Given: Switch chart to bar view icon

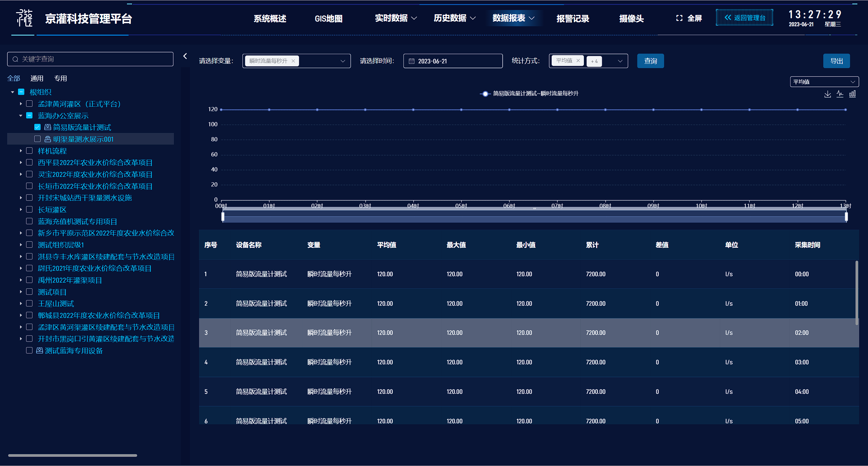Looking at the screenshot, I should point(852,94).
